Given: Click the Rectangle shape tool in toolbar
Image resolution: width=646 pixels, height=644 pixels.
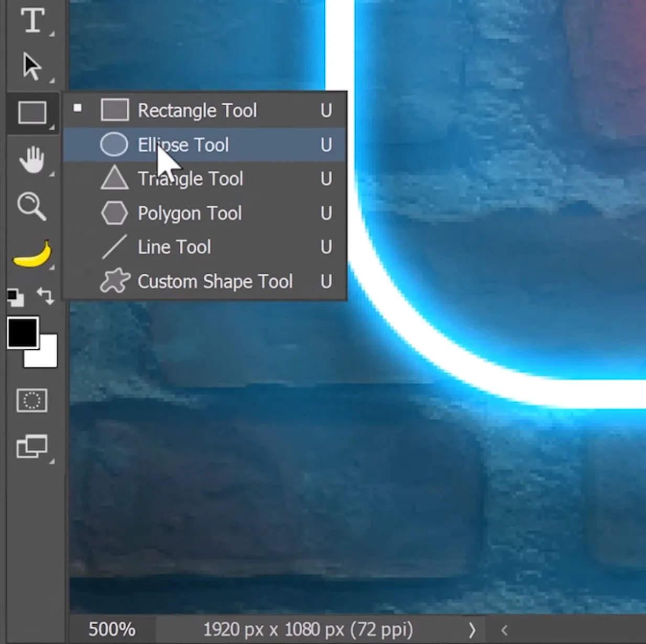Looking at the screenshot, I should tap(32, 113).
